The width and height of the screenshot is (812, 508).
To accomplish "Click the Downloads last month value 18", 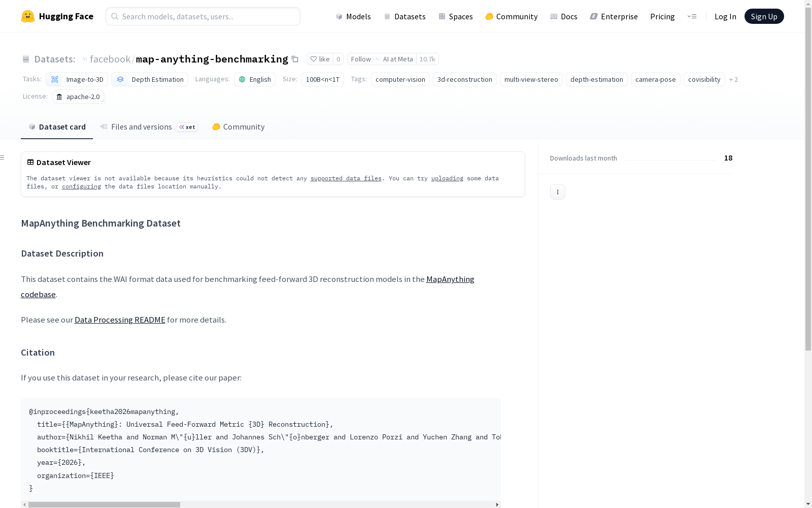I will (728, 158).
